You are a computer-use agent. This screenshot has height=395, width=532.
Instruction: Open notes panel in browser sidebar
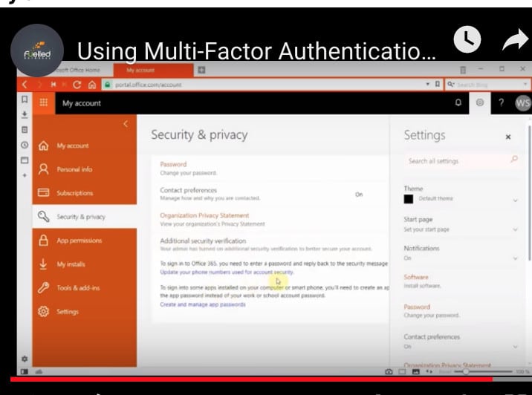(x=25, y=129)
